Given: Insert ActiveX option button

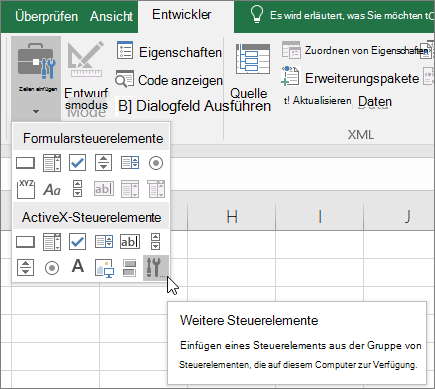Looking at the screenshot, I should [x=52, y=268].
